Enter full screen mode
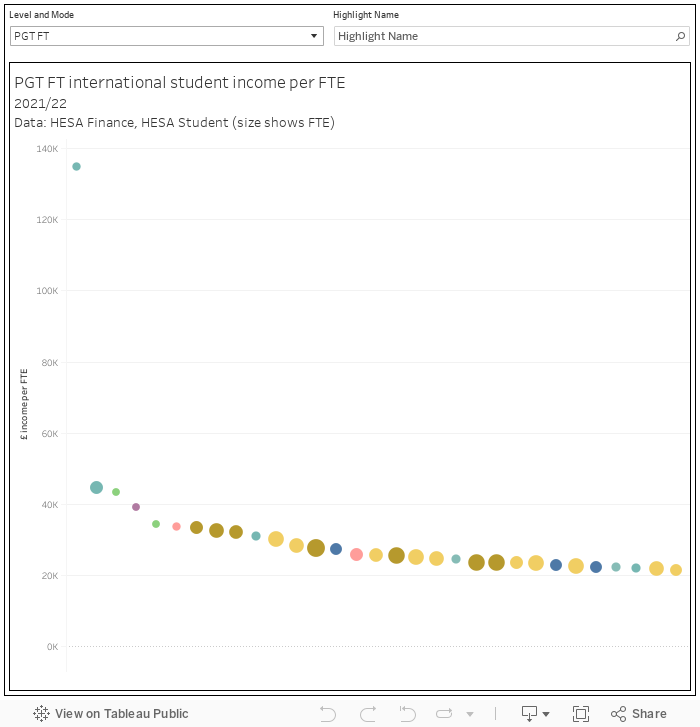This screenshot has height=727, width=700. pos(581,713)
